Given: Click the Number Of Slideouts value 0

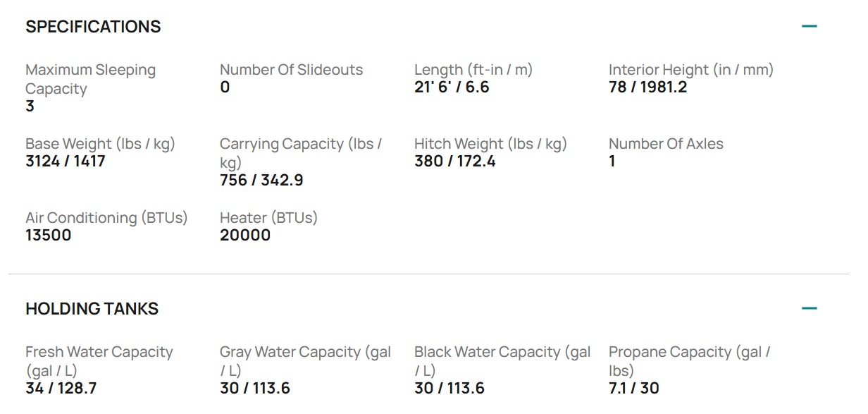Looking at the screenshot, I should pos(225,87).
